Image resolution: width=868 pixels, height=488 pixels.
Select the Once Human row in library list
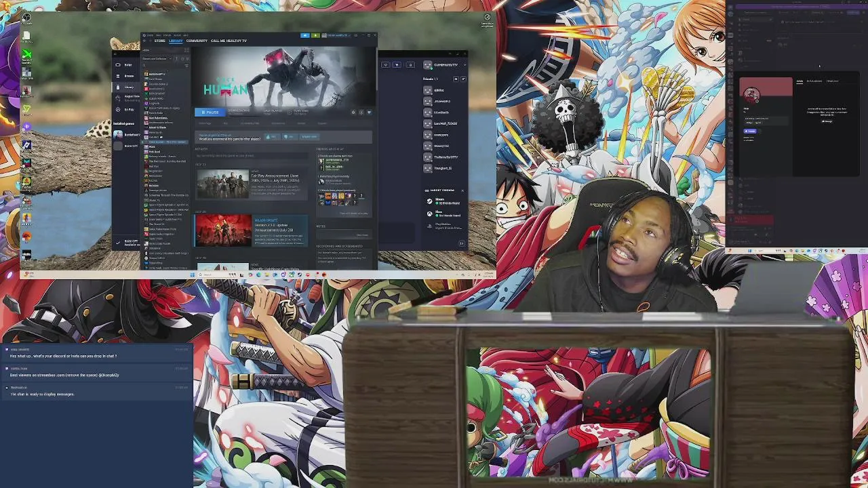coord(165,142)
